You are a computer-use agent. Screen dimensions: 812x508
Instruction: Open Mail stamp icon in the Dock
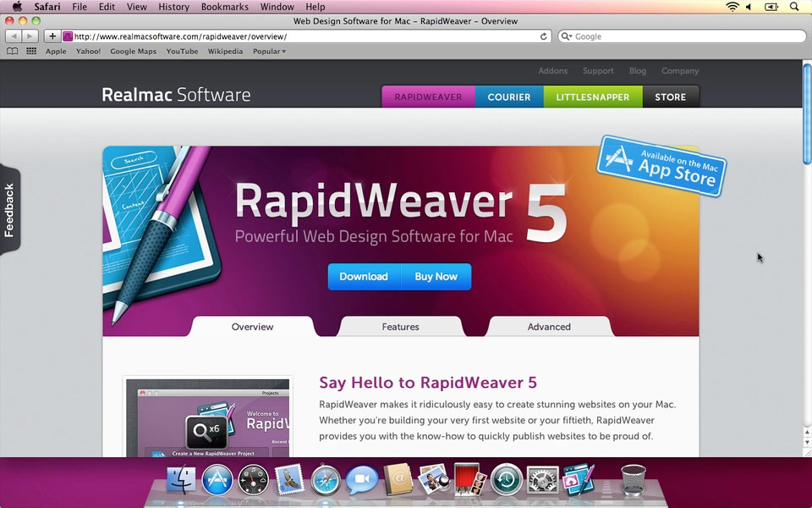point(289,479)
